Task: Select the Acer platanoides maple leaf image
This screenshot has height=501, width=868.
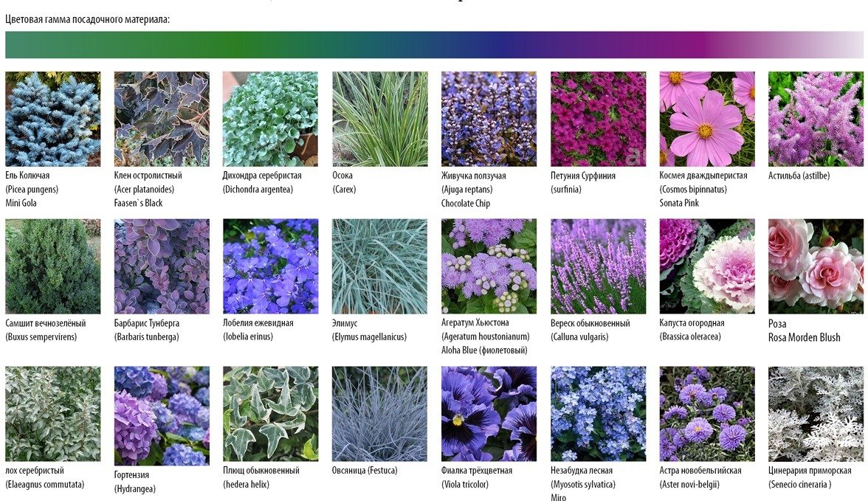Action: click(x=162, y=119)
